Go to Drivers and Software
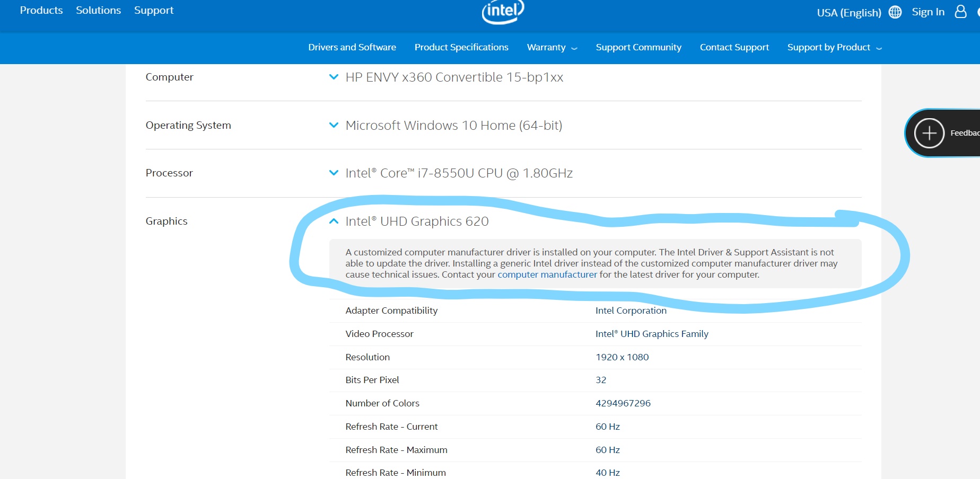The width and height of the screenshot is (980, 479). 352,47
